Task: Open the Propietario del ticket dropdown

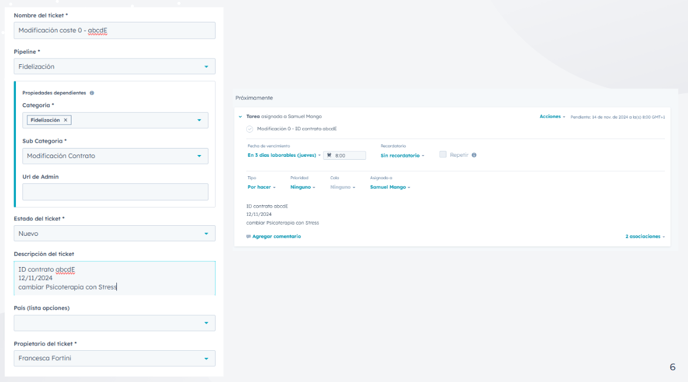Action: tap(115, 358)
